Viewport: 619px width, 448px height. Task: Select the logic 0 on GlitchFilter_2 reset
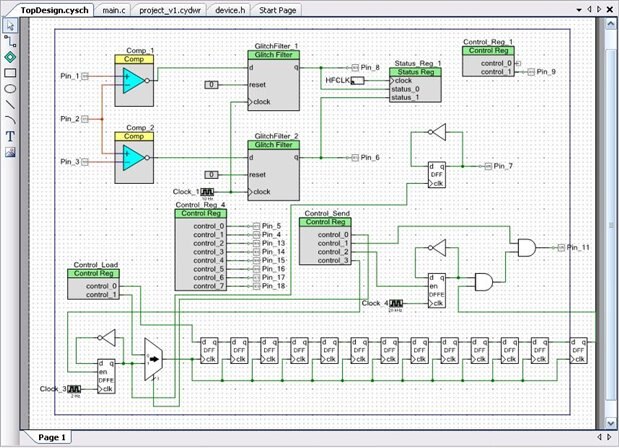(211, 174)
